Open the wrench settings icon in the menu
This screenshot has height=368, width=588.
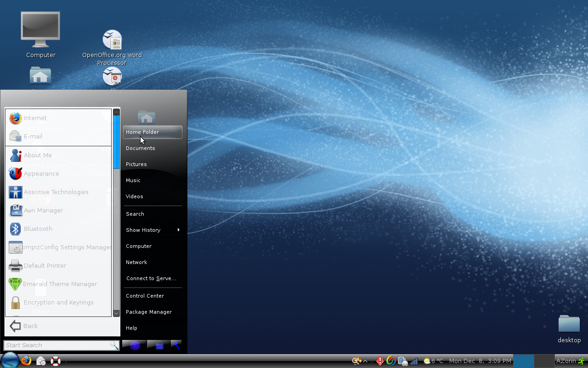click(176, 345)
